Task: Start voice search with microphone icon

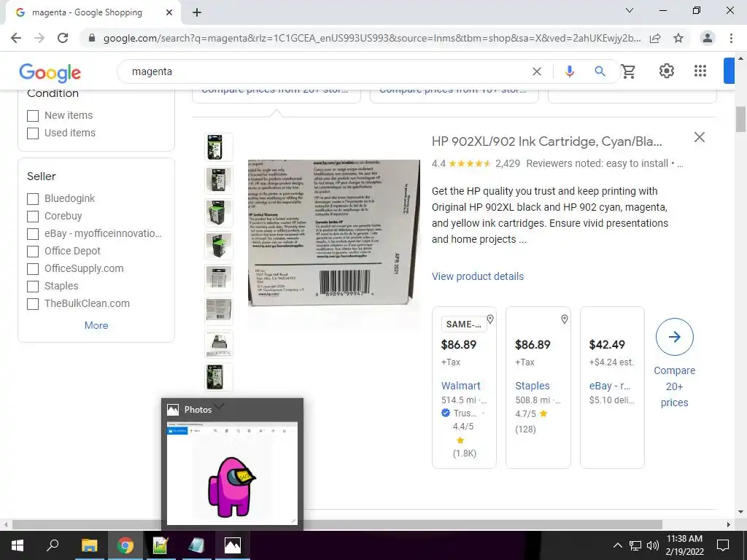Action: point(569,71)
